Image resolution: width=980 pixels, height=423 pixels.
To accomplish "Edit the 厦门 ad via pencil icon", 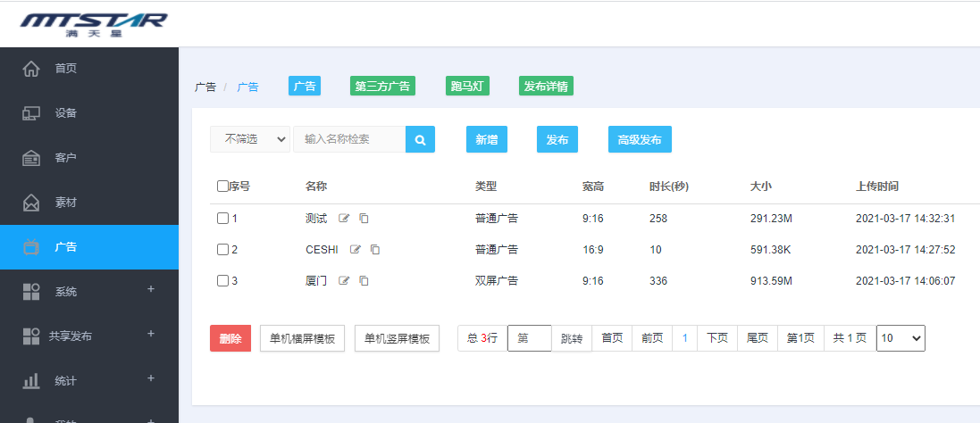I will pos(344,281).
